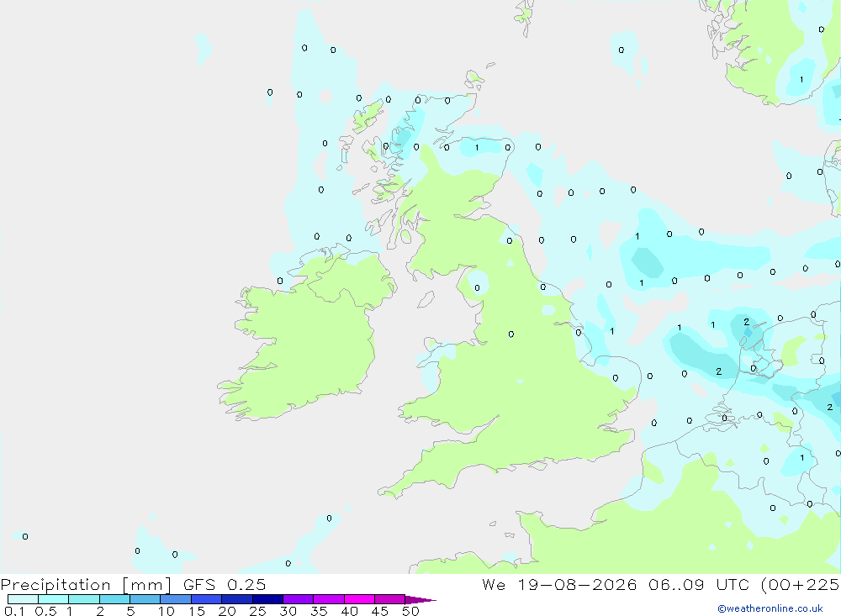Click the 20–25 mm dark navy legend swatch
The height and width of the screenshot is (616, 841).
(237, 599)
